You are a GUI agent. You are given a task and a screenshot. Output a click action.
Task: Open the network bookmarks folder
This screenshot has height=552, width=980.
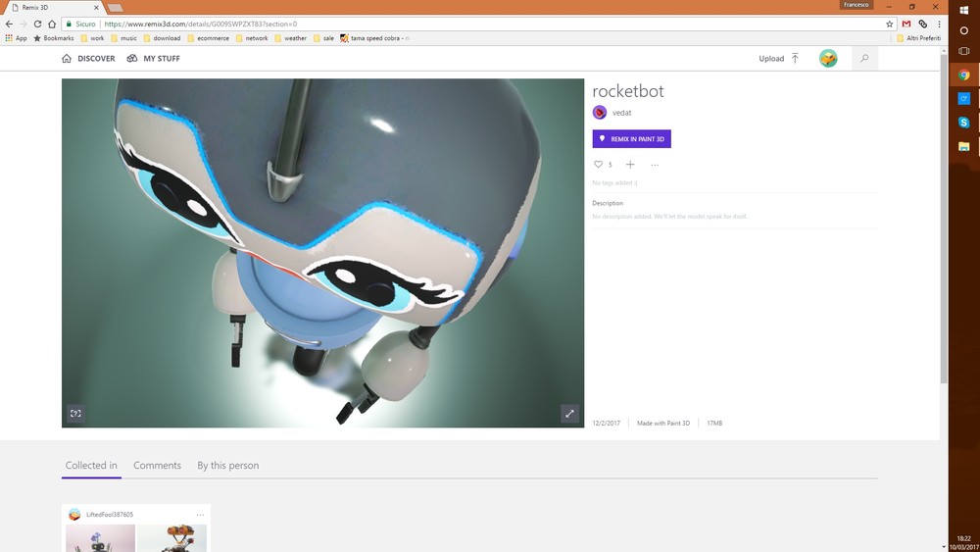pyautogui.click(x=251, y=38)
